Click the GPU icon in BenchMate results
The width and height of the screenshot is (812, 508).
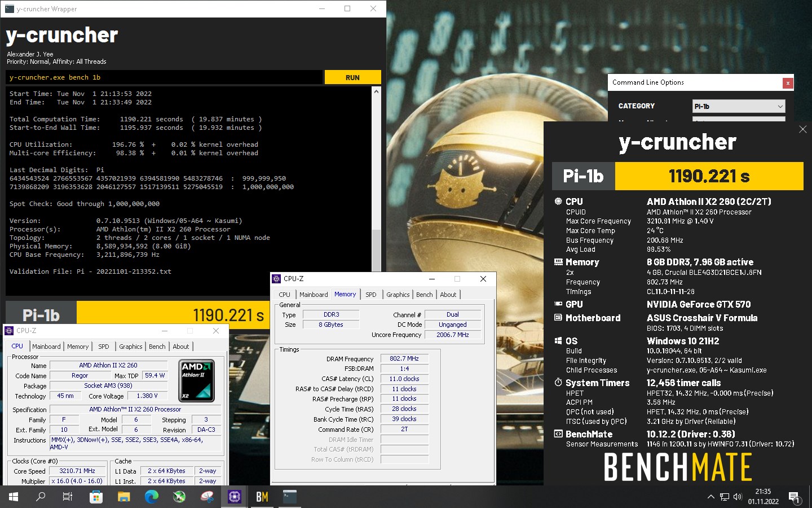tap(558, 304)
